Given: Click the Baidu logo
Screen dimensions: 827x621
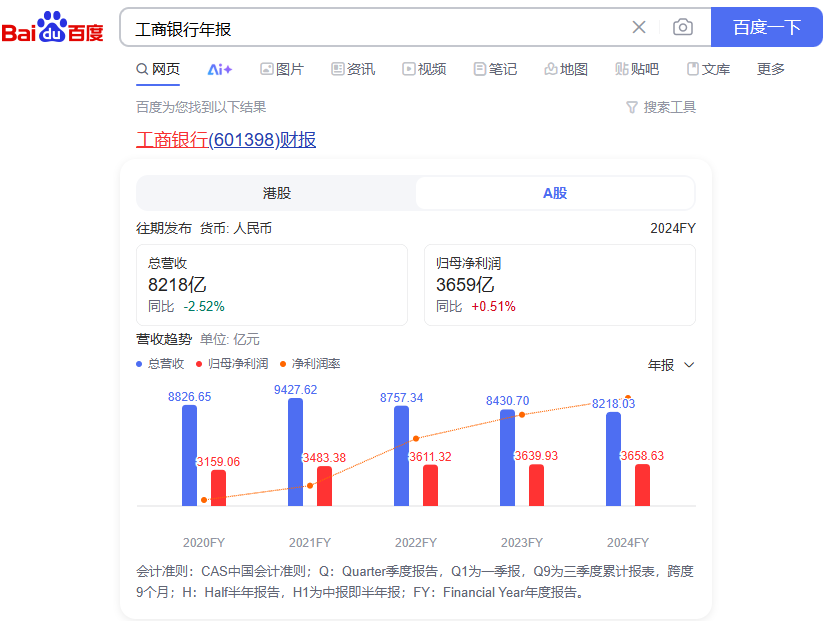Looking at the screenshot, I should (x=52, y=27).
